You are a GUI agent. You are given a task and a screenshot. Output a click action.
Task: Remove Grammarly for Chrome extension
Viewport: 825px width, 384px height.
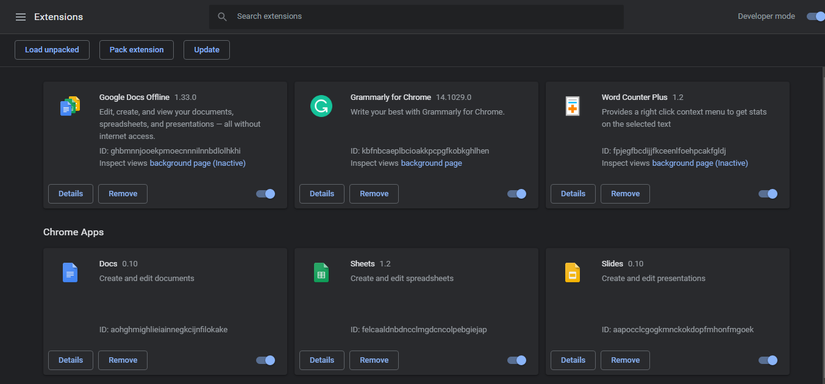(374, 194)
